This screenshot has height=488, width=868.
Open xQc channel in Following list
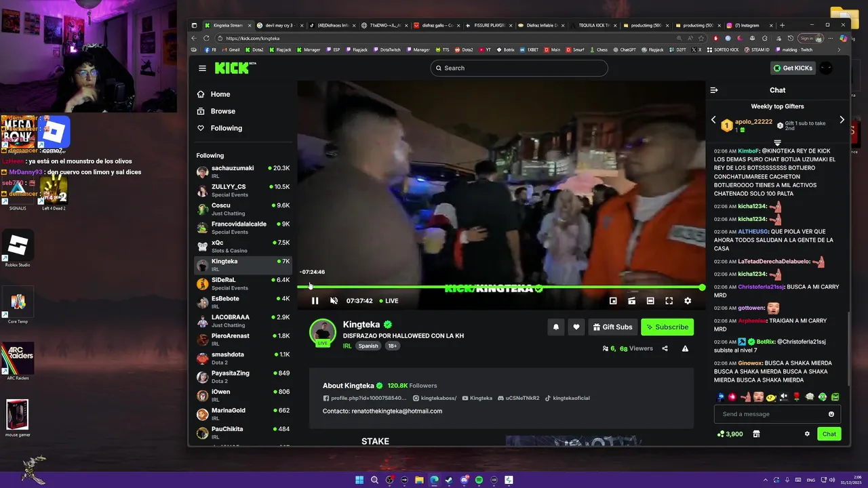[243, 246]
